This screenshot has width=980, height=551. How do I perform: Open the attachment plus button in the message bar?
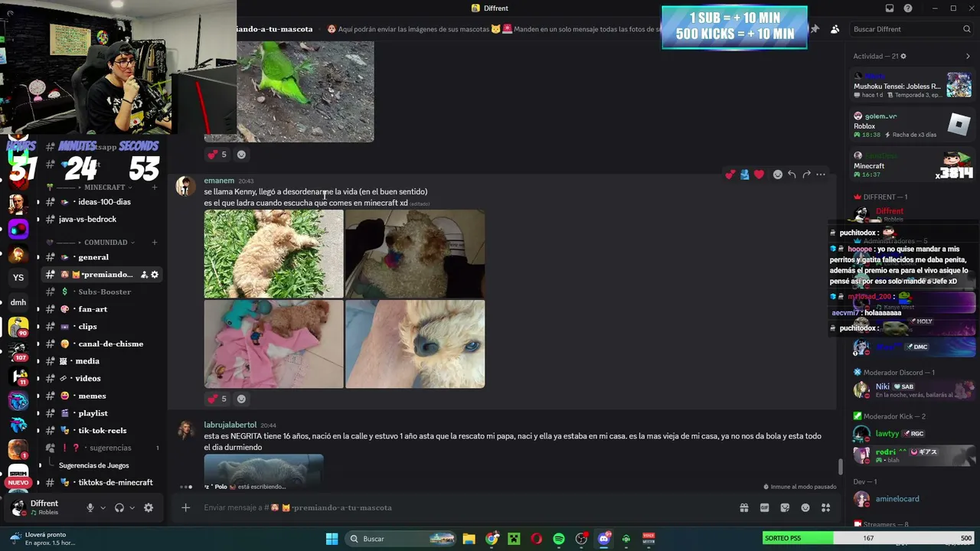click(x=185, y=507)
